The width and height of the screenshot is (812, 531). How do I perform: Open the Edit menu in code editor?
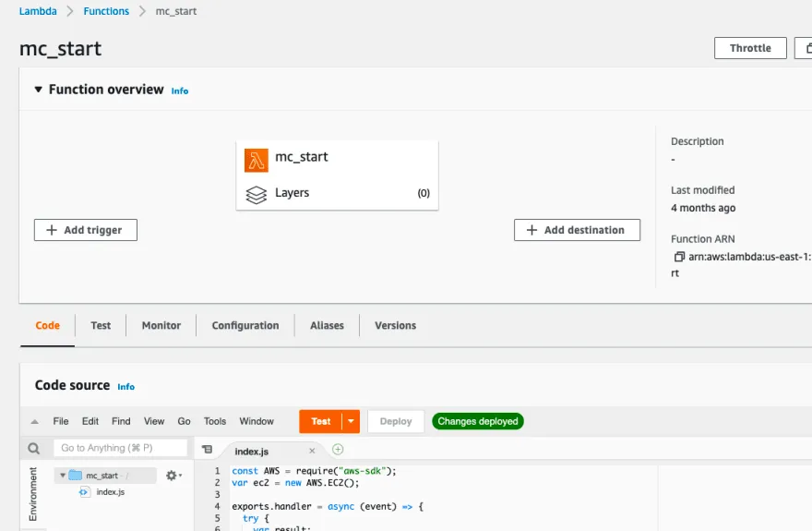click(90, 421)
